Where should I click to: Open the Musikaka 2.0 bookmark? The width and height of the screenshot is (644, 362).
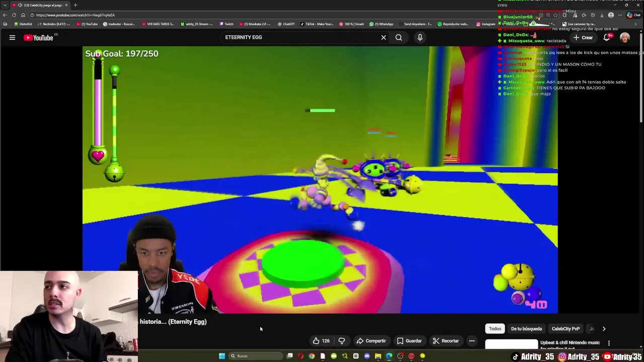255,24
